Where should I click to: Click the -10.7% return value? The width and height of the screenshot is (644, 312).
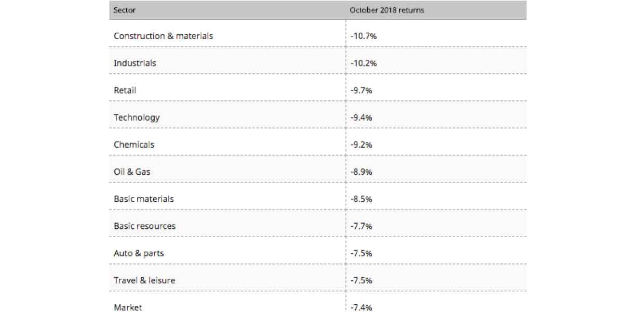pos(363,36)
